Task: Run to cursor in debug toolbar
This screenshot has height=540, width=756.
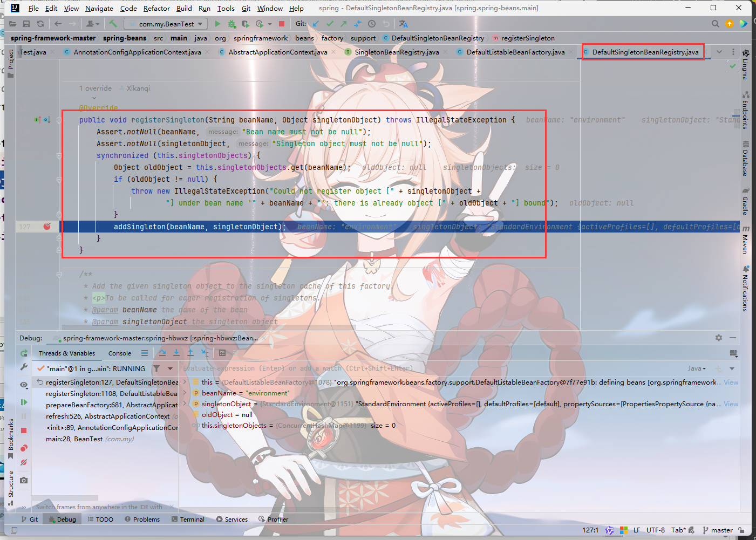Action: [x=205, y=353]
